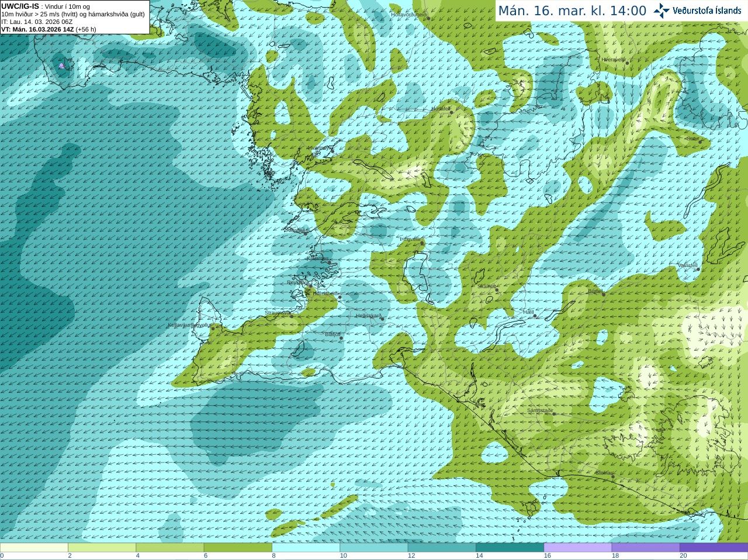Screen dimensions: 748x560
Task: Pick the 2–4 m/s light green legend swatch
Action: [102, 548]
